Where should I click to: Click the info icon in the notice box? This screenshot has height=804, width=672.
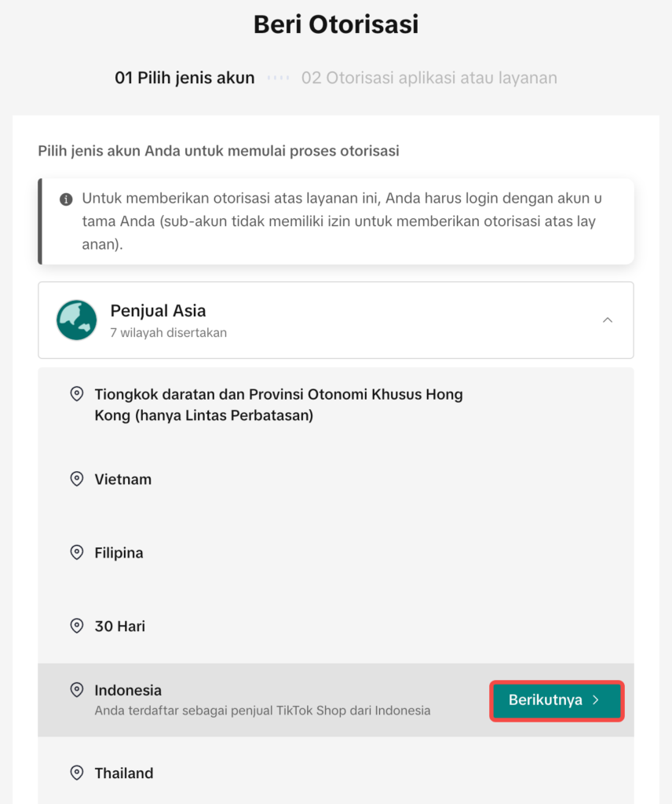pos(66,199)
